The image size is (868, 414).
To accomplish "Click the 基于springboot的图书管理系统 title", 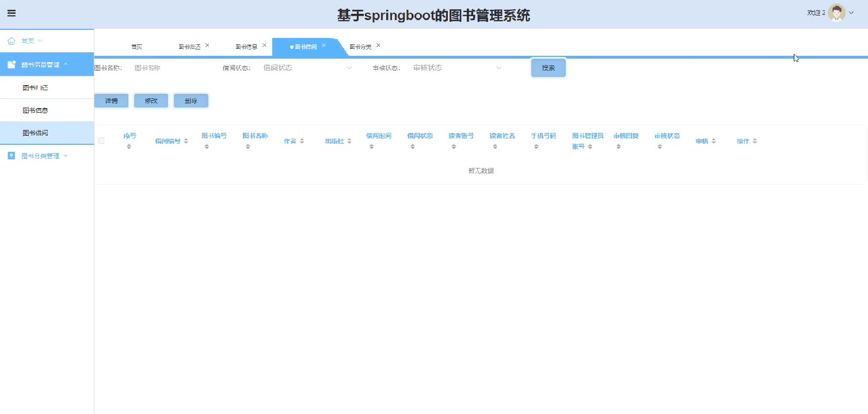I will tap(433, 16).
